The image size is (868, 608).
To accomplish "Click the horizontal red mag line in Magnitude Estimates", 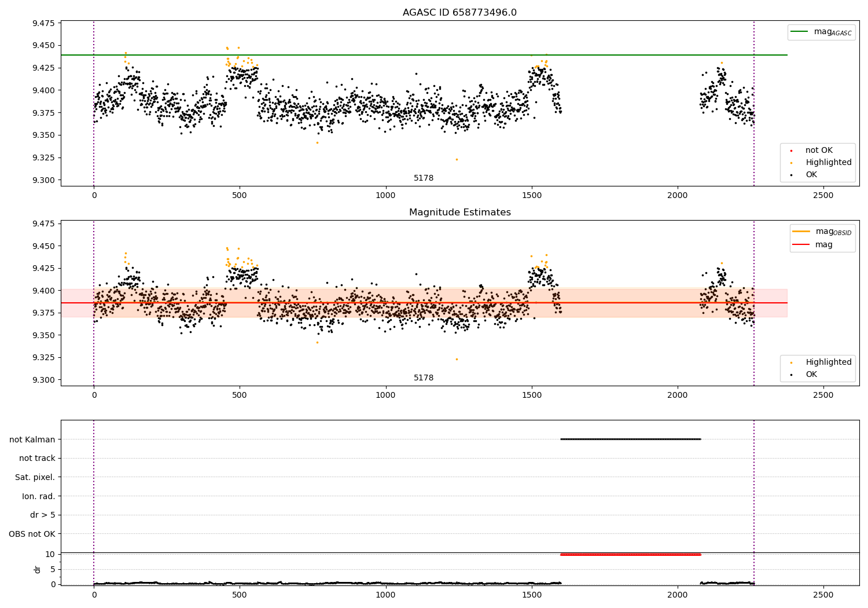I will (424, 303).
